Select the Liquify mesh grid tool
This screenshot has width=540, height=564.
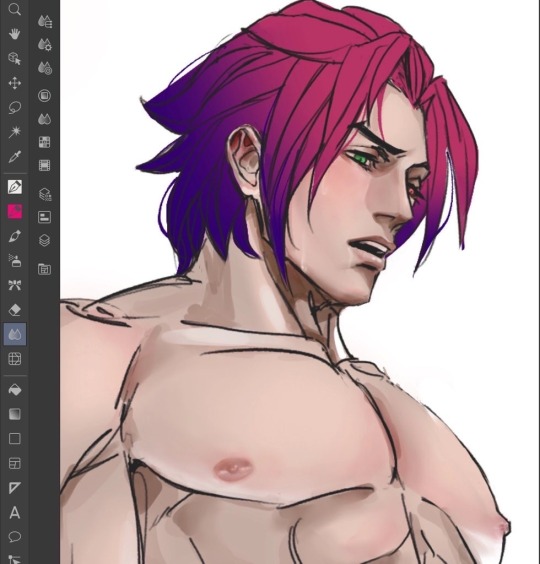(14, 359)
